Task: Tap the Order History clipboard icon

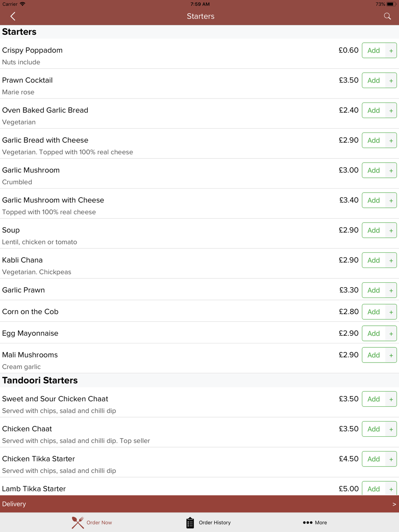Action: pos(190,522)
